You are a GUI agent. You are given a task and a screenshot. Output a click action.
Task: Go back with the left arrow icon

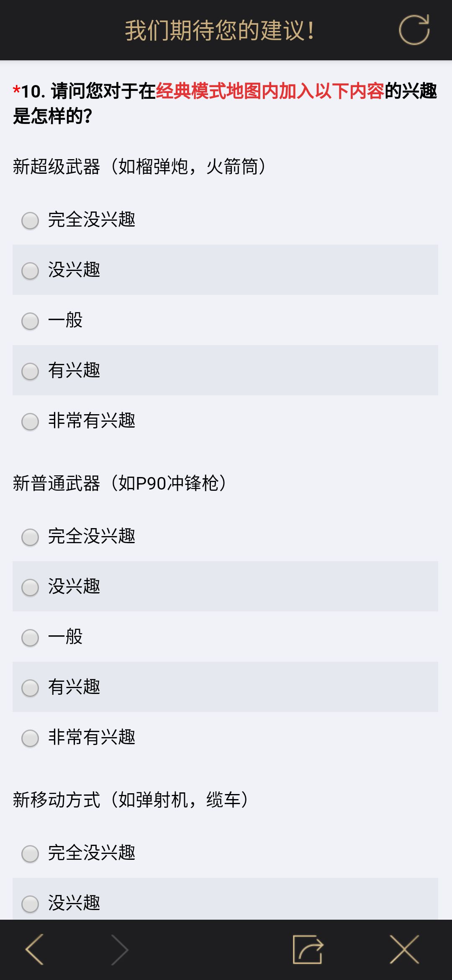35,949
